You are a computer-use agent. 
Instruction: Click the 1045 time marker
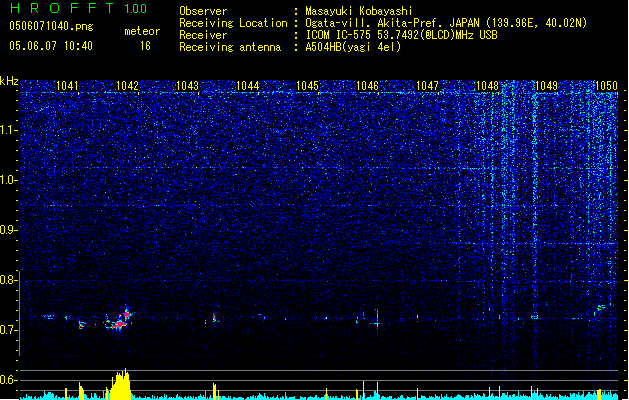pyautogui.click(x=307, y=86)
